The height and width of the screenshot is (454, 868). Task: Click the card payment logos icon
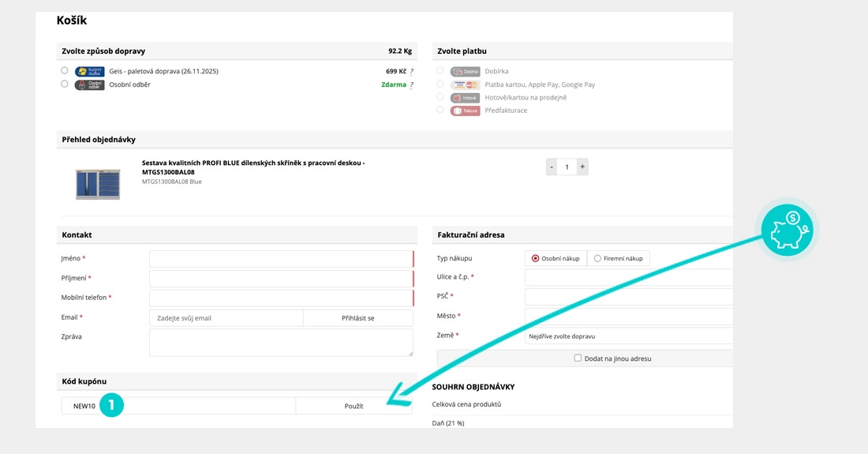click(x=465, y=84)
